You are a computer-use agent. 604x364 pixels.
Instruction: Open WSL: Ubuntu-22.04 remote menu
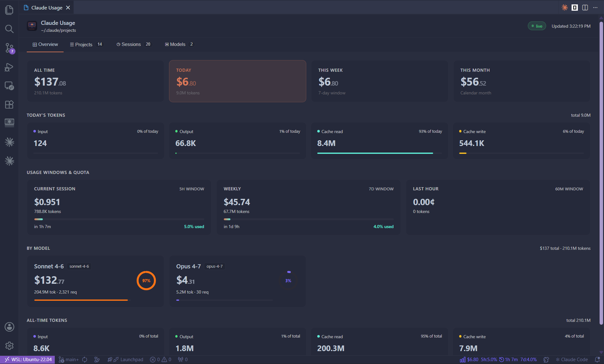click(28, 360)
